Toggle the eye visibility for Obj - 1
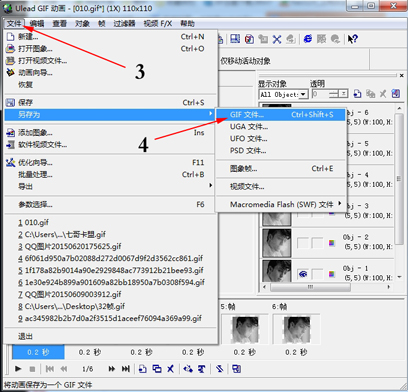 [303, 274]
